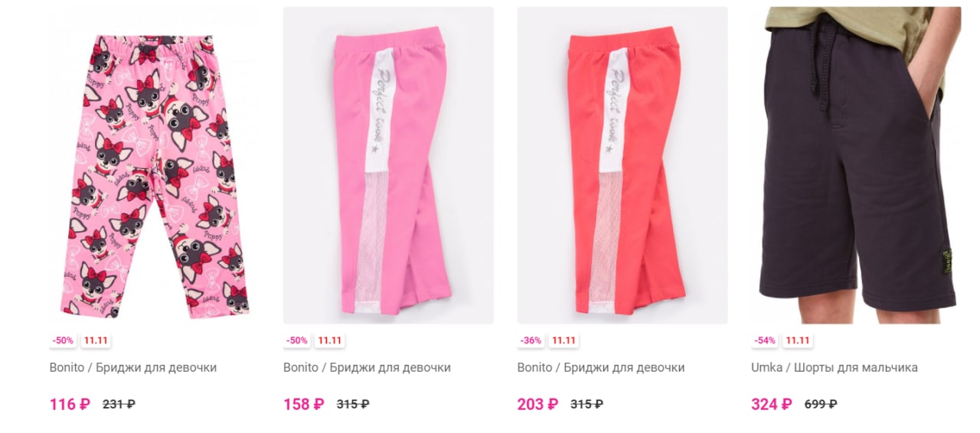Open the coral red breeches product image
The height and width of the screenshot is (433, 980).
pyautogui.click(x=622, y=165)
